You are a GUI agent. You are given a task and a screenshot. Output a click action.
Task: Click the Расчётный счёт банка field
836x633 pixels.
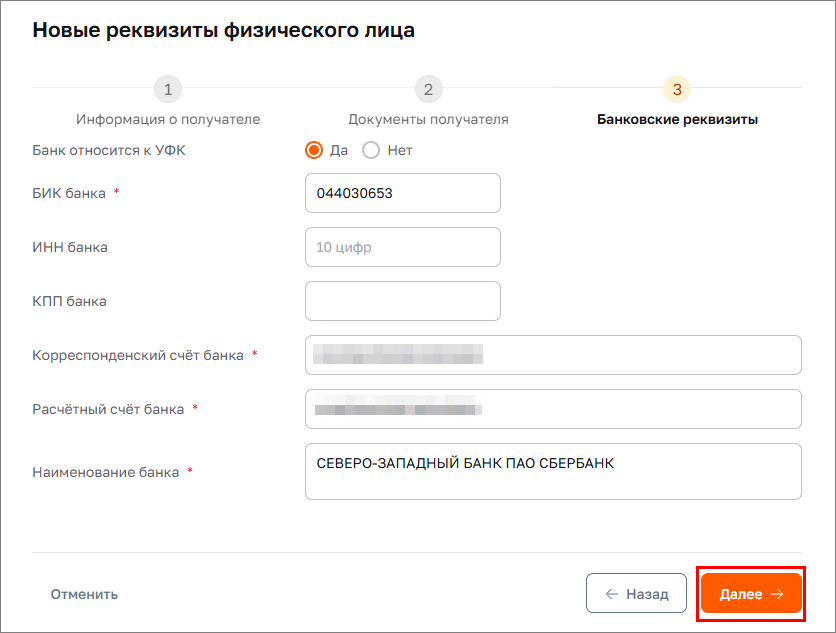tap(553, 409)
